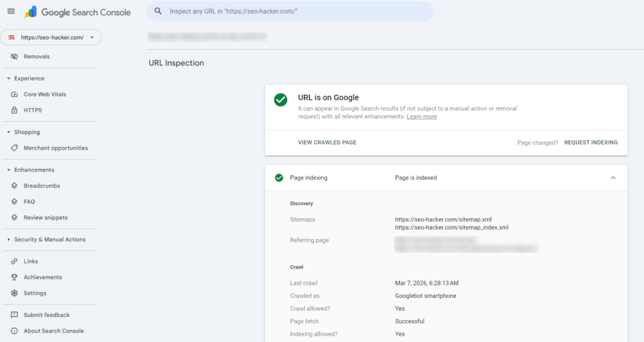Image resolution: width=644 pixels, height=342 pixels.
Task: Click the Submit feedback speech icon
Action: 14,315
